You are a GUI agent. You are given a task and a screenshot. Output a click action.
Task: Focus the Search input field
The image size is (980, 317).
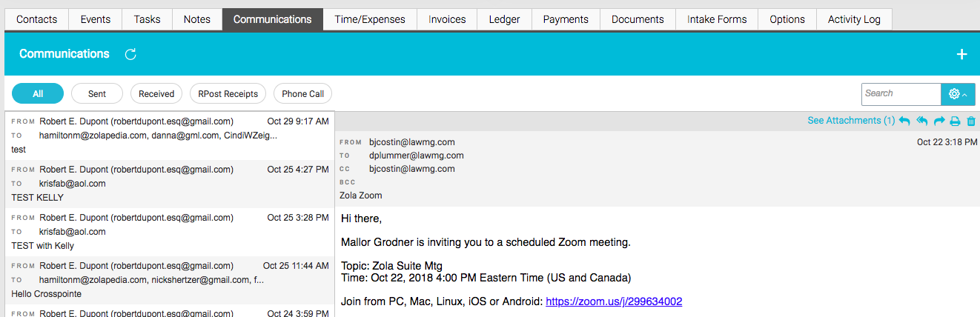tap(901, 94)
